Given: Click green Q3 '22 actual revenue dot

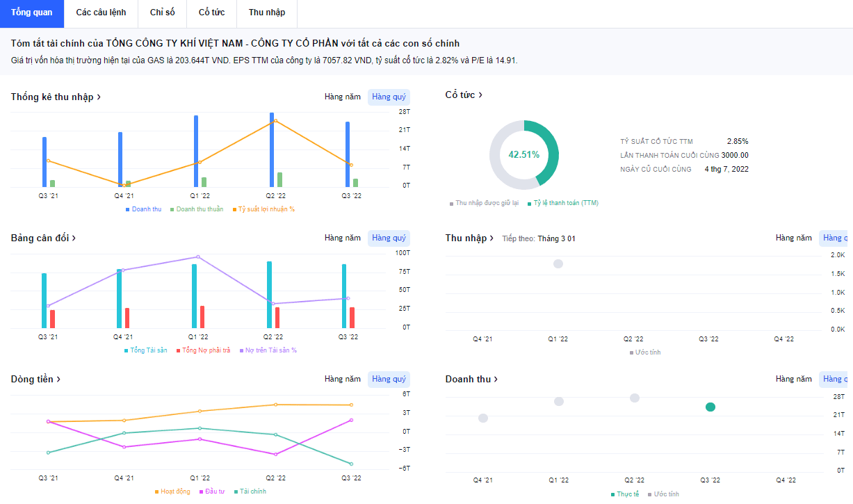Looking at the screenshot, I should click(x=710, y=407).
